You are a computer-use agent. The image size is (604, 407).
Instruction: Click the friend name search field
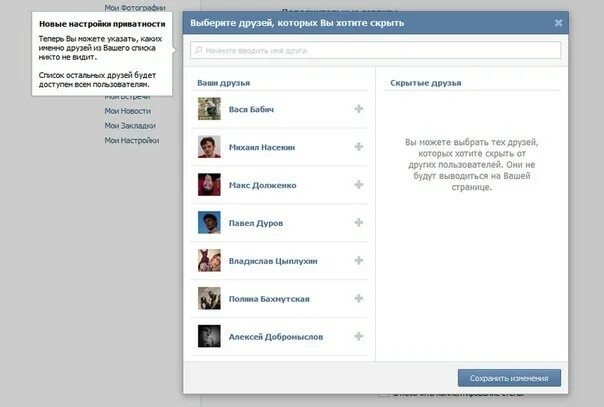[x=375, y=50]
